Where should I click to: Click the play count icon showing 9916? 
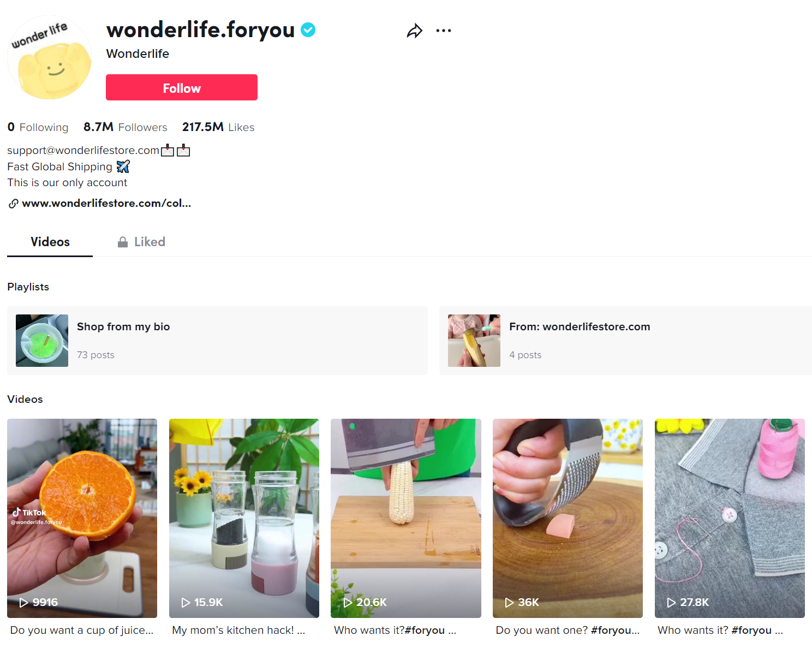(23, 602)
